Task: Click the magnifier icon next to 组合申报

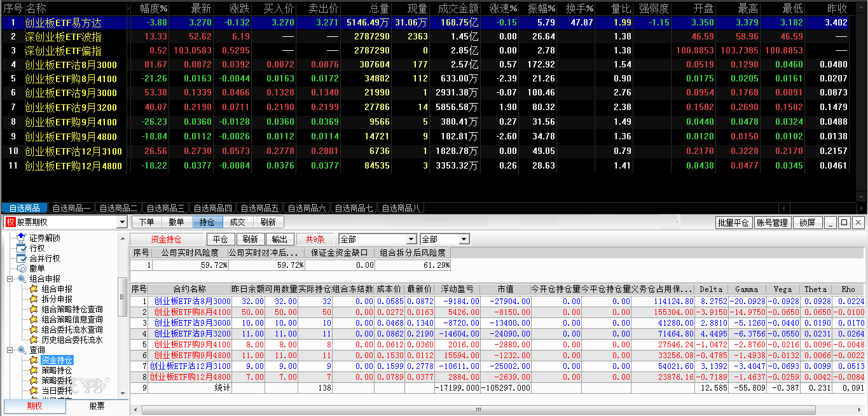Action: (x=22, y=279)
